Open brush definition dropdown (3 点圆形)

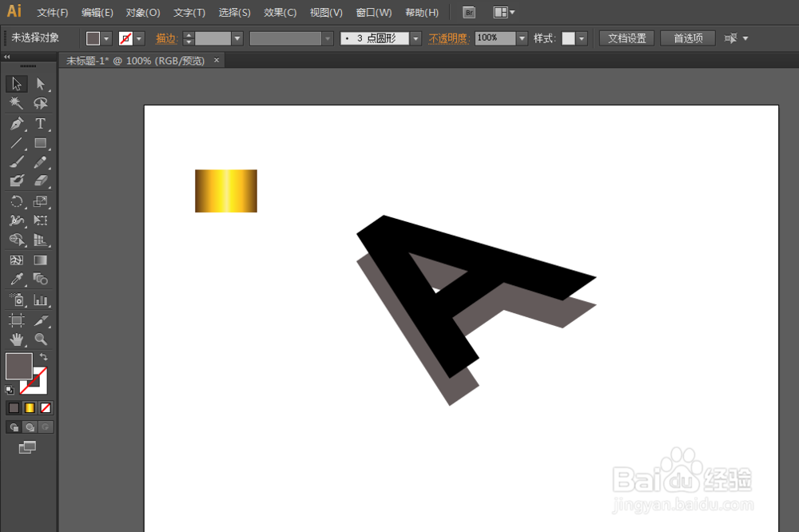point(415,38)
